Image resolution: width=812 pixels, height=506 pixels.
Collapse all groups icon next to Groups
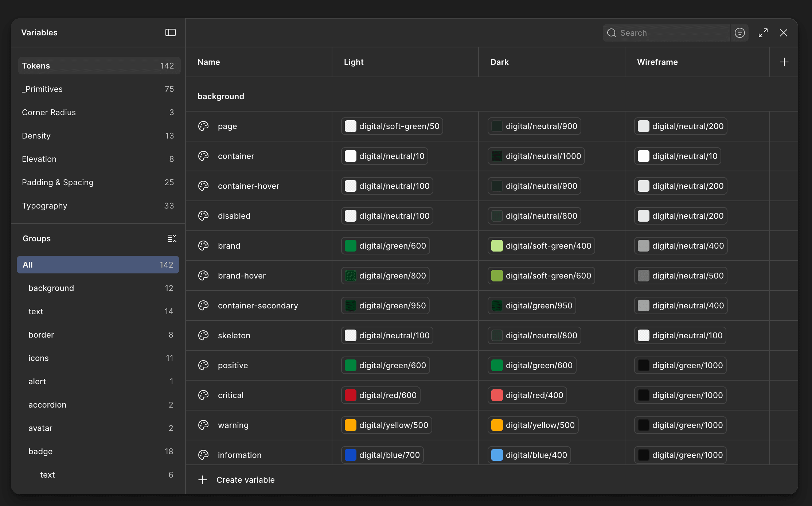[x=172, y=238]
